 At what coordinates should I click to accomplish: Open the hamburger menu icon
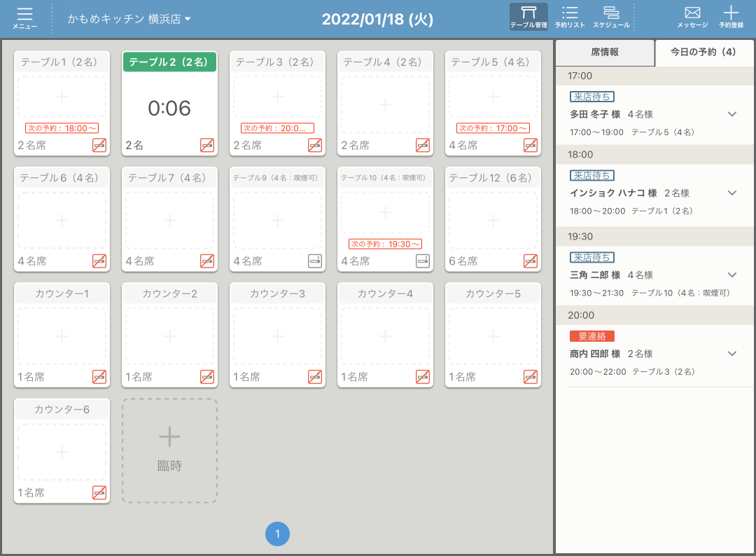[x=24, y=18]
